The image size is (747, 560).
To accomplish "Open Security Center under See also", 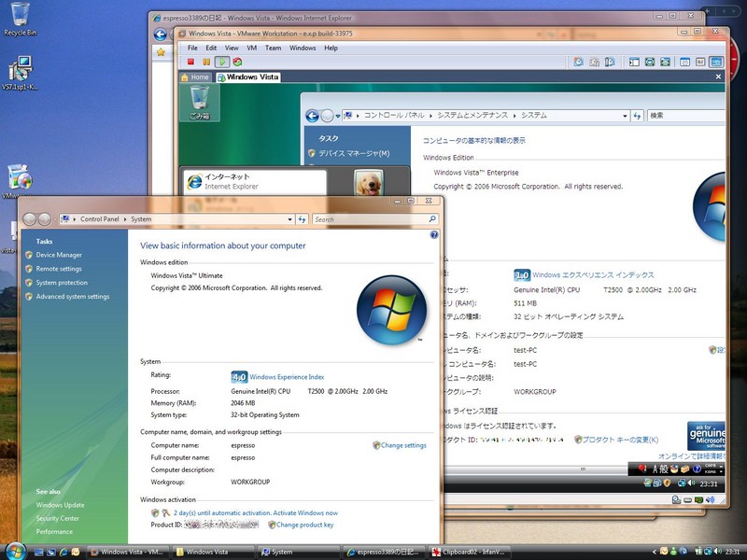I will tap(57, 519).
